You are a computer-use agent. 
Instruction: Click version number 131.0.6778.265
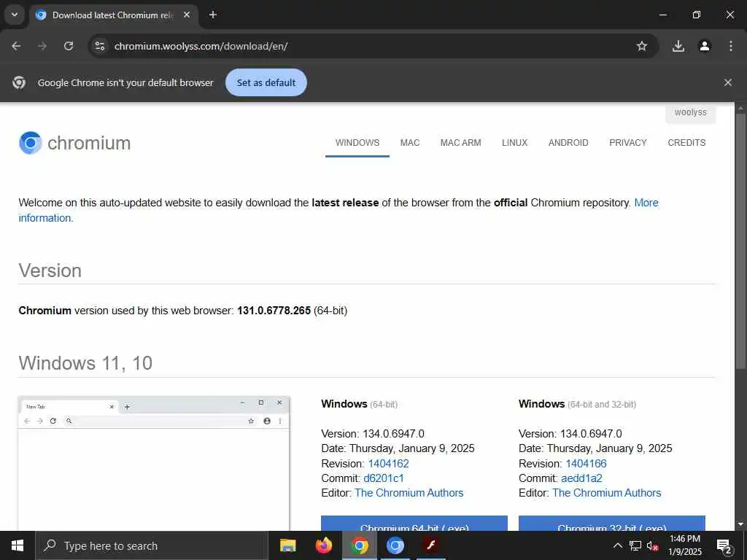(x=274, y=311)
